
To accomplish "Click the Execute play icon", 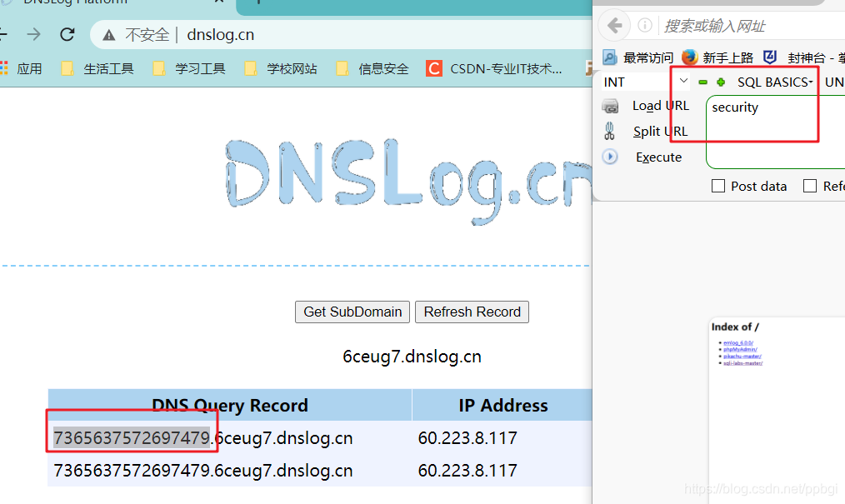I will pos(610,157).
